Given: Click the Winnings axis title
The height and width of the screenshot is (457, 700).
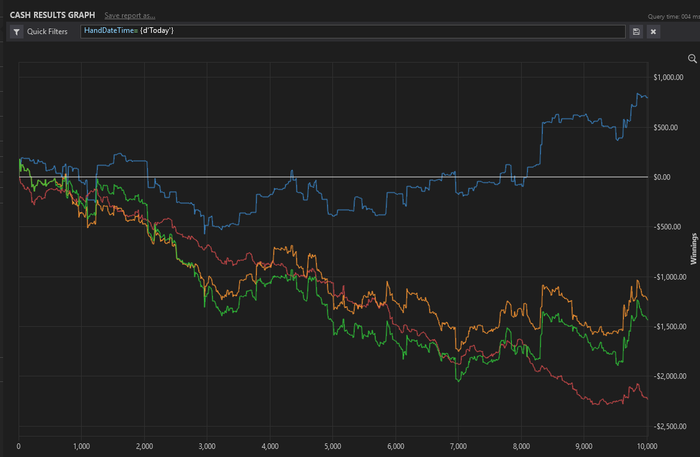Looking at the screenshot, I should (693, 249).
